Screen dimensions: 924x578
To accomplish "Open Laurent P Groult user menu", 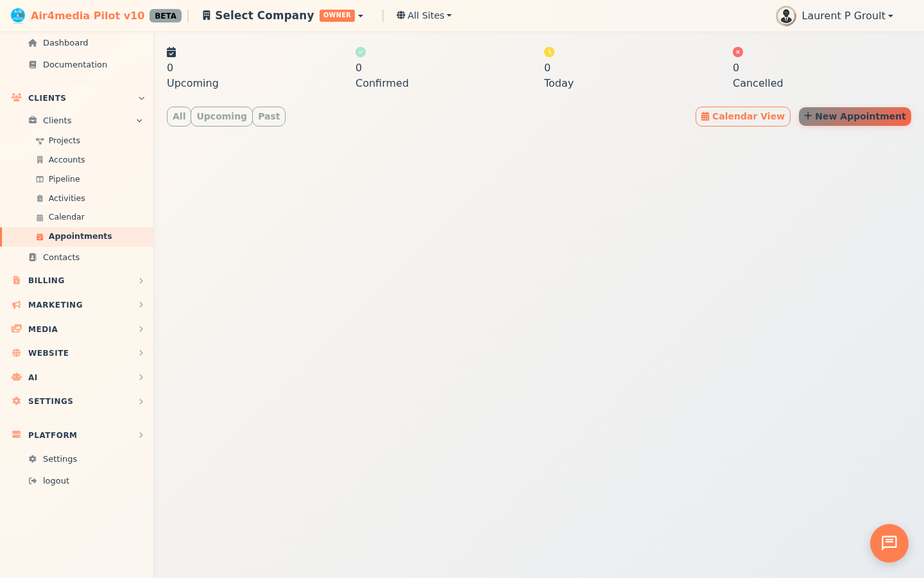I will [x=846, y=16].
